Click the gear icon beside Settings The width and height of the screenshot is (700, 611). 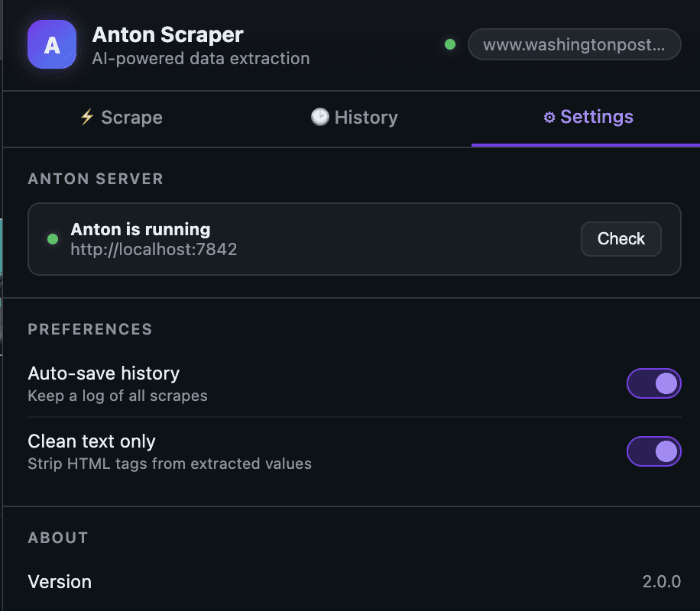tap(549, 118)
